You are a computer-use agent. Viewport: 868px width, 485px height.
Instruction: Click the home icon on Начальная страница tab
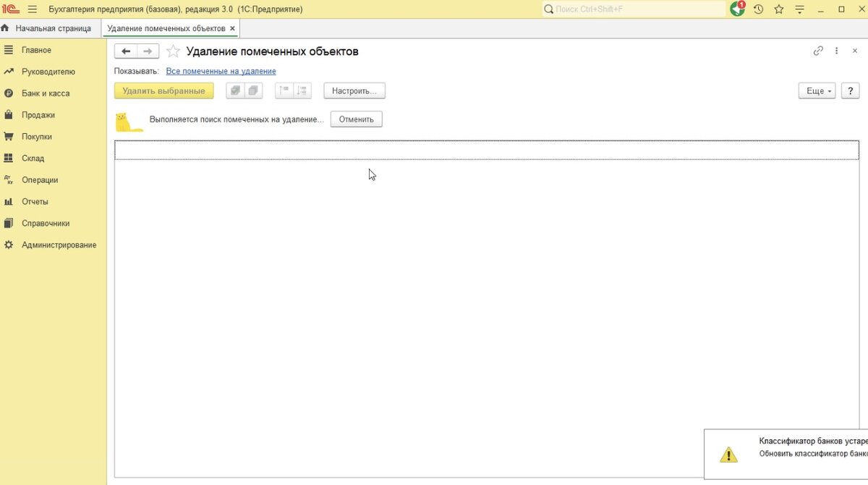(x=6, y=28)
